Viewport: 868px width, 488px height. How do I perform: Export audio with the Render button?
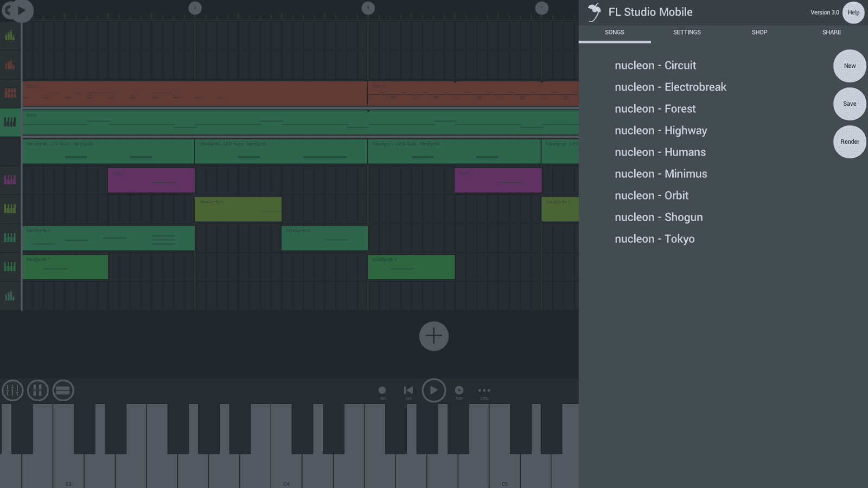coord(850,142)
